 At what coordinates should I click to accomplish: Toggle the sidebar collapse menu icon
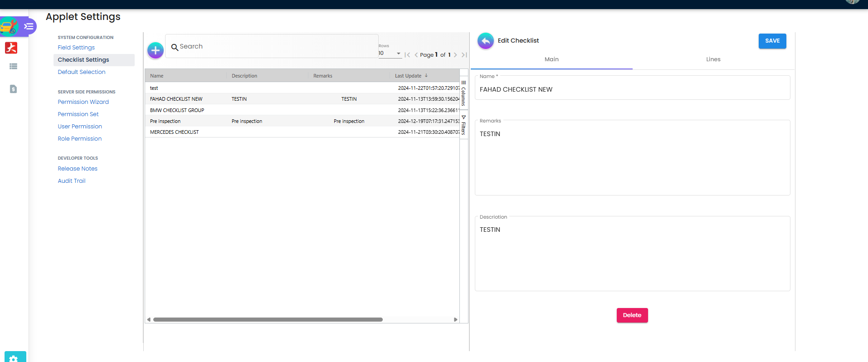29,26
